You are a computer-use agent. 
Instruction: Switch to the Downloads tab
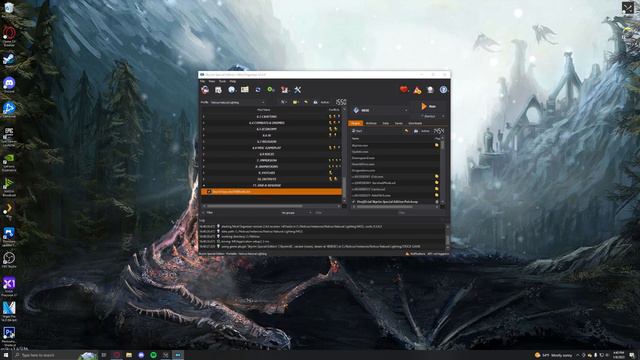[415, 123]
